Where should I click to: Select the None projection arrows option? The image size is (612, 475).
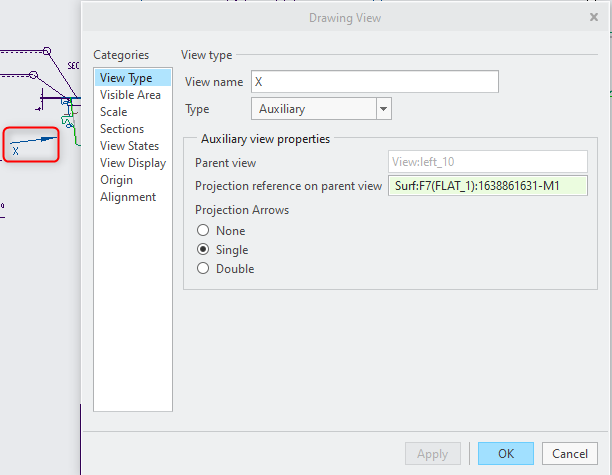click(x=203, y=231)
